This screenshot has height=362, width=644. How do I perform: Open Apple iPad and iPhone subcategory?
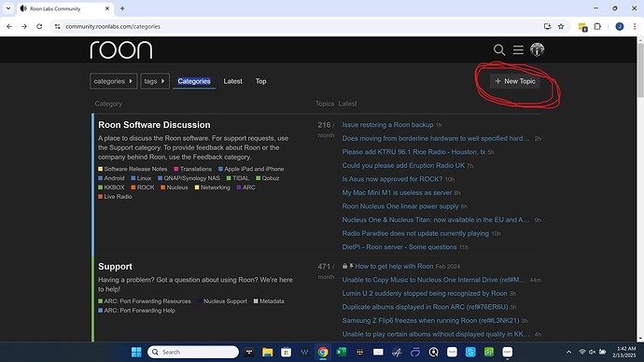(251, 169)
